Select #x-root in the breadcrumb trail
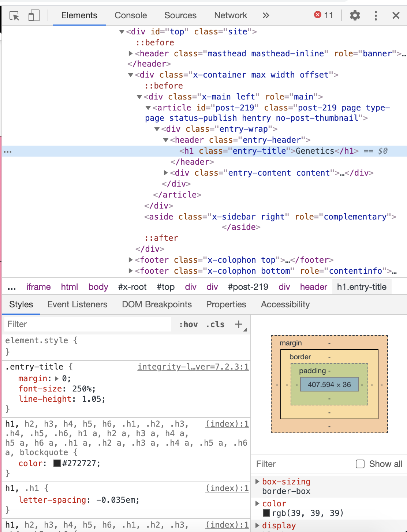Screen dimensions: 407x532 pos(132,287)
